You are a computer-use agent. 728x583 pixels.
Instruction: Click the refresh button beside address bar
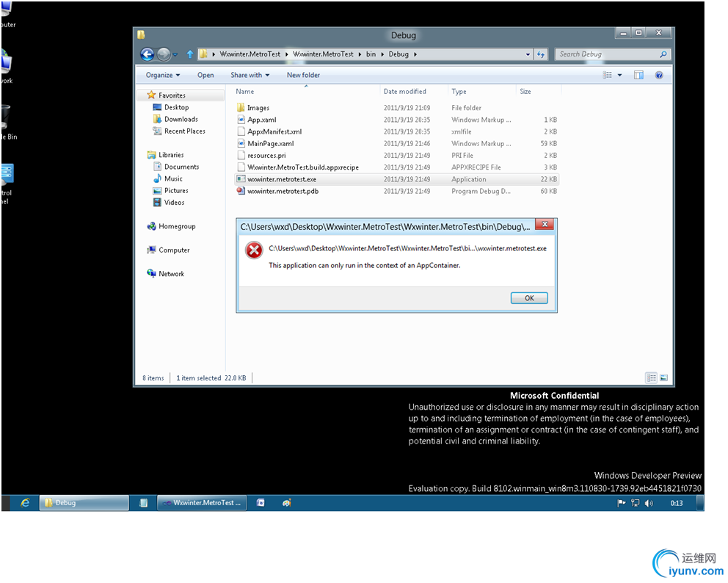click(x=541, y=54)
